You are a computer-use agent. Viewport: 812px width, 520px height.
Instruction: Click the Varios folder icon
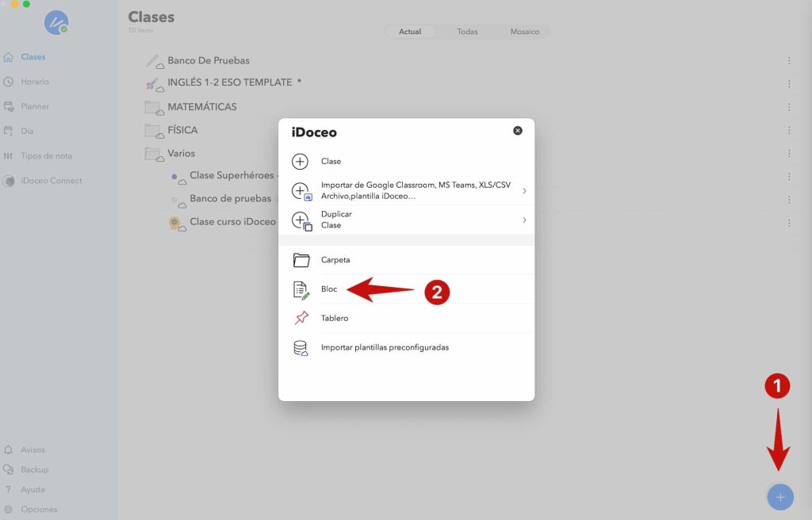pyautogui.click(x=155, y=154)
